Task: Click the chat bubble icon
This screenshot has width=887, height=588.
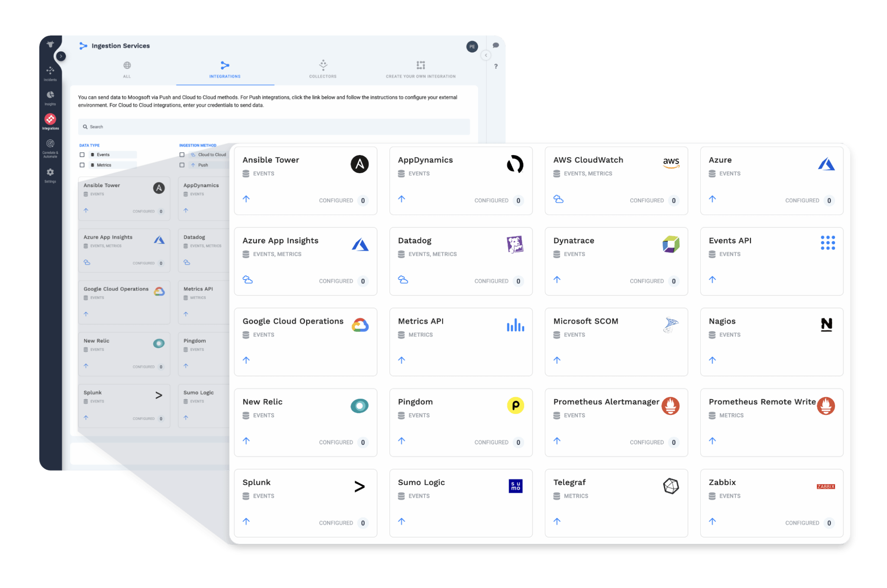Action: tap(495, 45)
